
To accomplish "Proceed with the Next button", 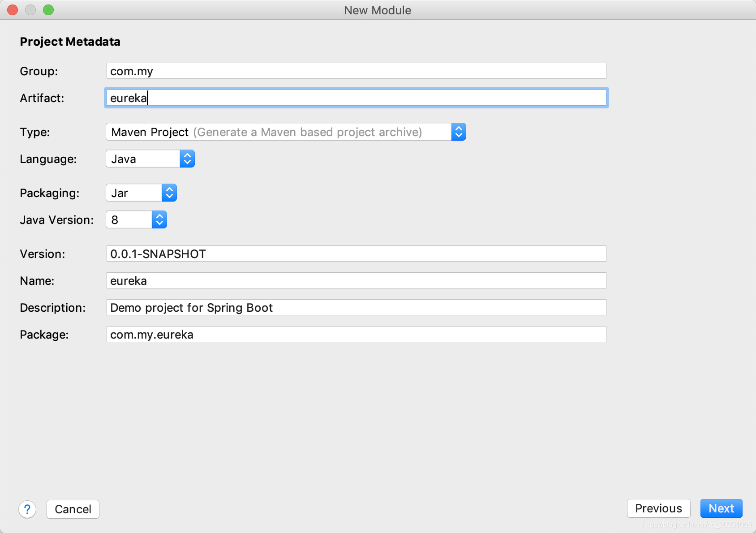I will pyautogui.click(x=721, y=508).
